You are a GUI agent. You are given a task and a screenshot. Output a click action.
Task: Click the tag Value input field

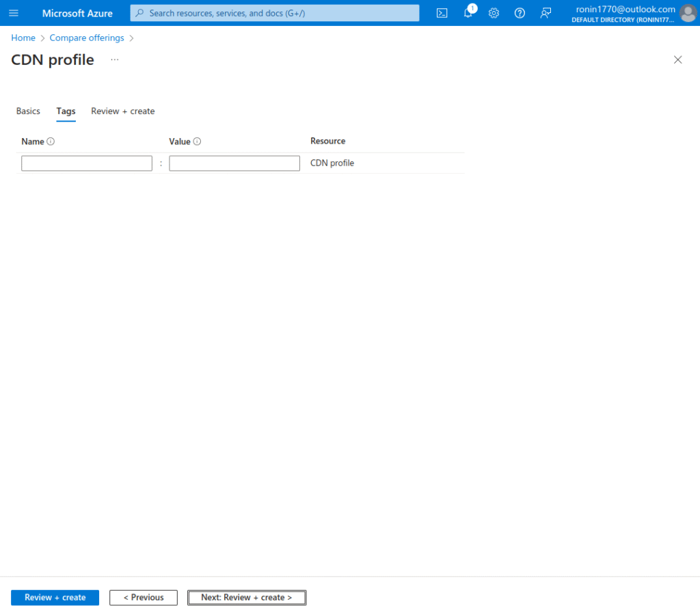(x=234, y=163)
